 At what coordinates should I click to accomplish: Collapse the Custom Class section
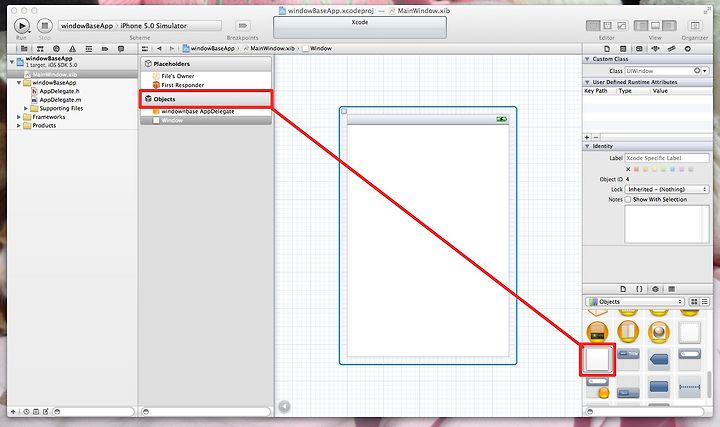pyautogui.click(x=587, y=59)
